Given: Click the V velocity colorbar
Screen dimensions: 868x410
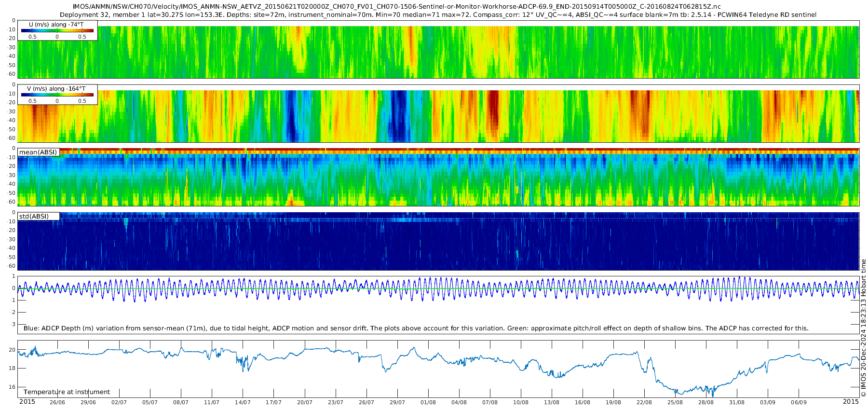Looking at the screenshot, I should (57, 95).
